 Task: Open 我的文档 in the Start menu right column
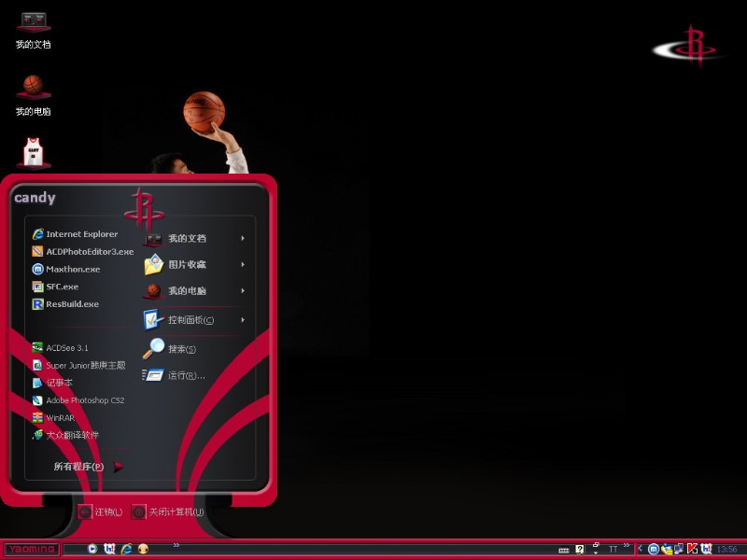[195, 238]
